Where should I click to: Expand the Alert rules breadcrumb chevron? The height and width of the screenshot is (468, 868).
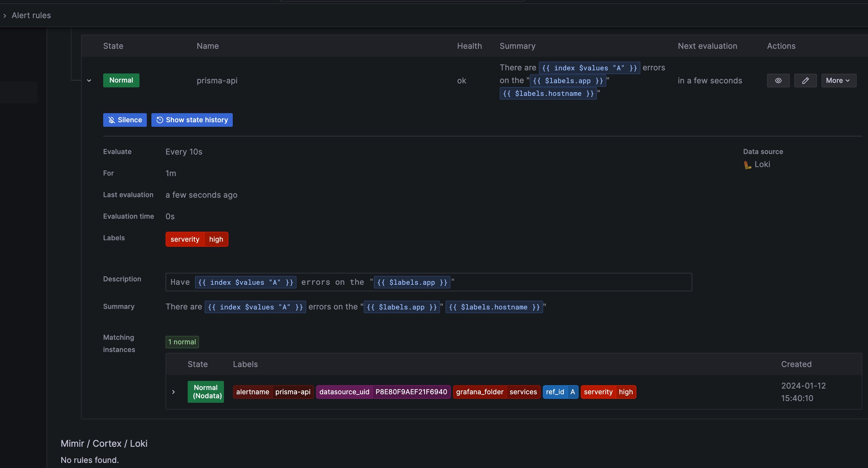point(5,16)
